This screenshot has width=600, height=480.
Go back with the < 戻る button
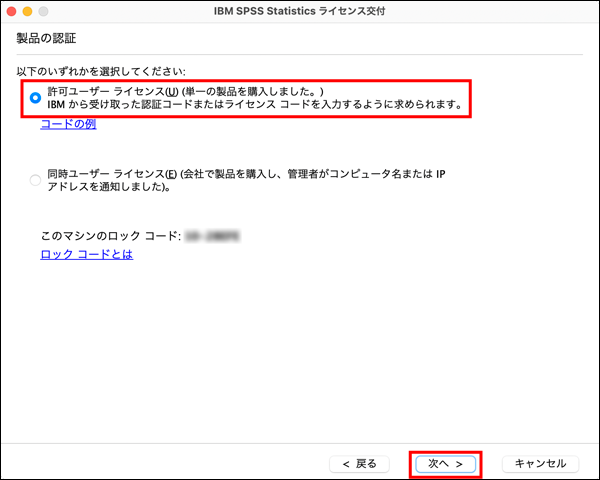point(359,463)
